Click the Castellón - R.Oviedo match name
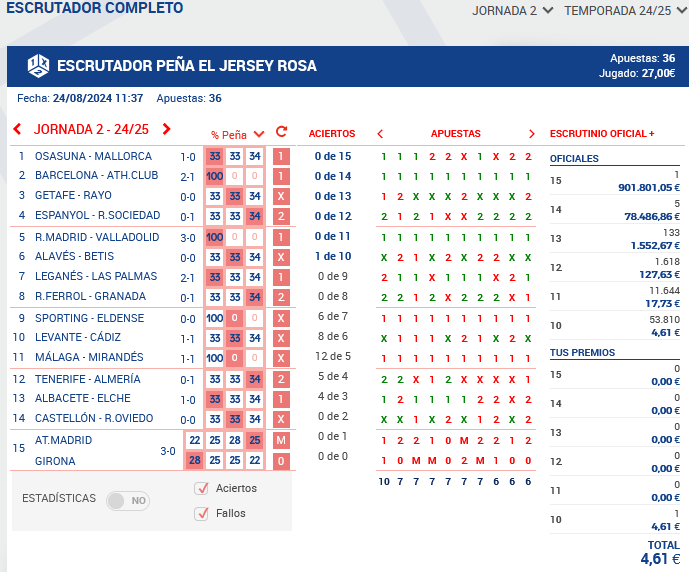 [x=94, y=418]
